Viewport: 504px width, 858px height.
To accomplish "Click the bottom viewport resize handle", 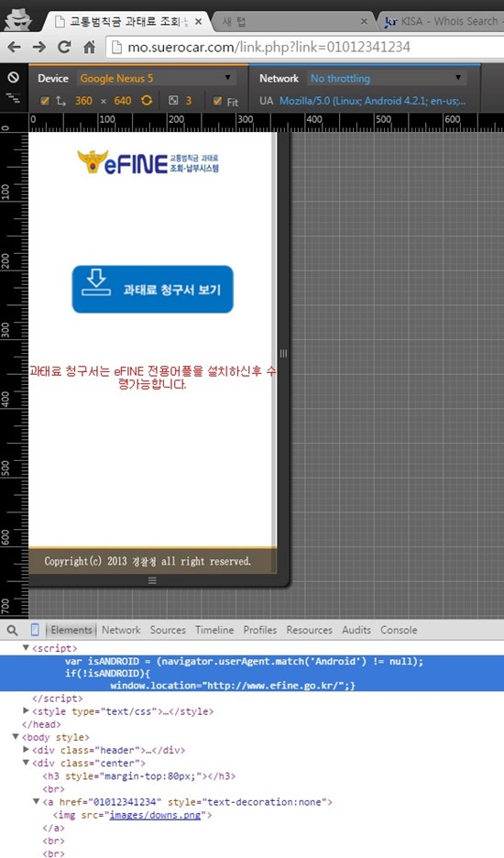I will click(x=152, y=580).
